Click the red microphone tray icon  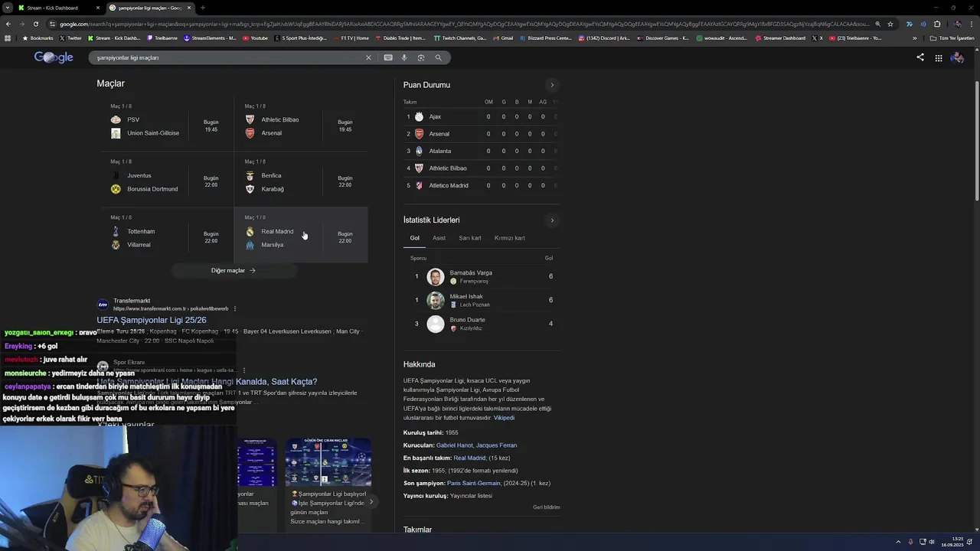910,542
